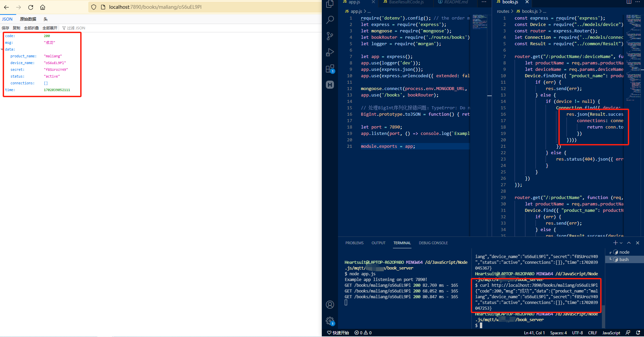Reload the localhost page
The image size is (644, 337).
(31, 7)
